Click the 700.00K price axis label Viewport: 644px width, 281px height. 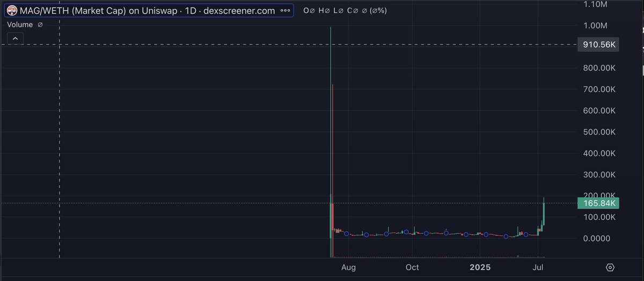coord(599,89)
